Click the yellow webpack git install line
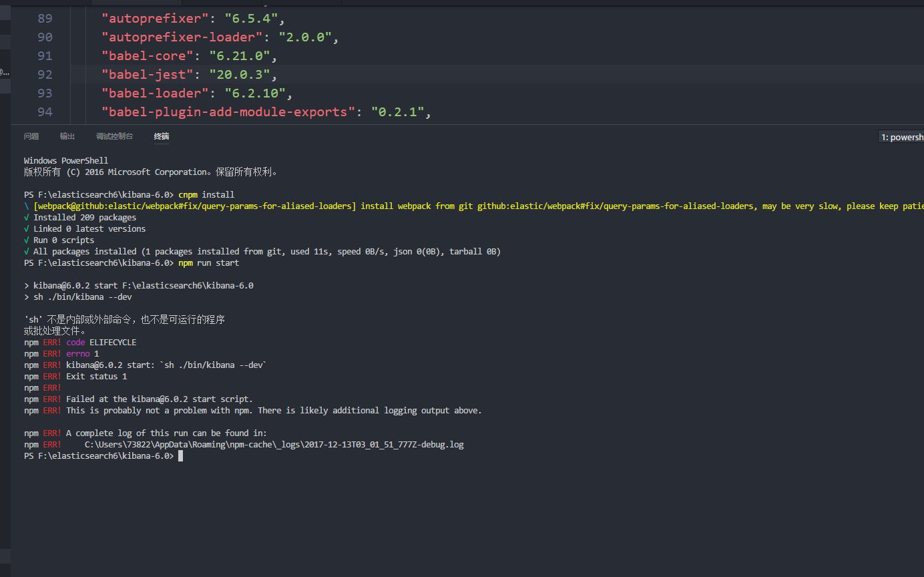This screenshot has height=577, width=924. point(473,206)
